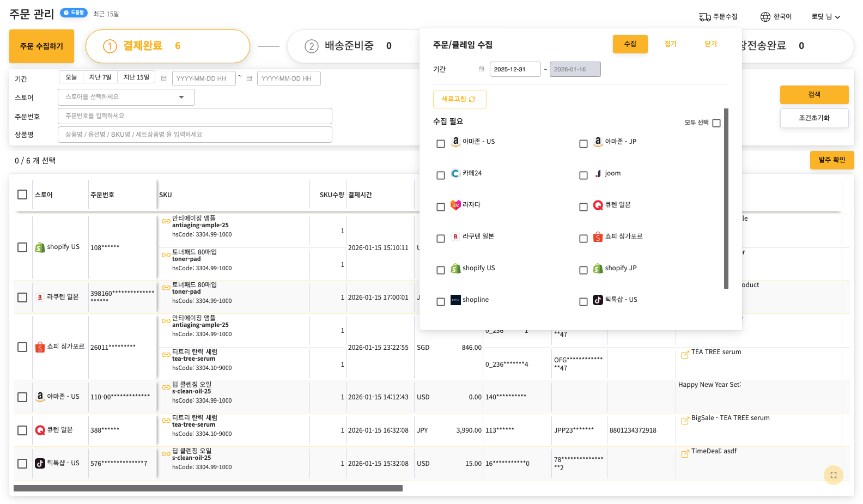Viewport: 863px width, 504px height.
Task: Click the shopify JP logo icon
Action: [598, 268]
